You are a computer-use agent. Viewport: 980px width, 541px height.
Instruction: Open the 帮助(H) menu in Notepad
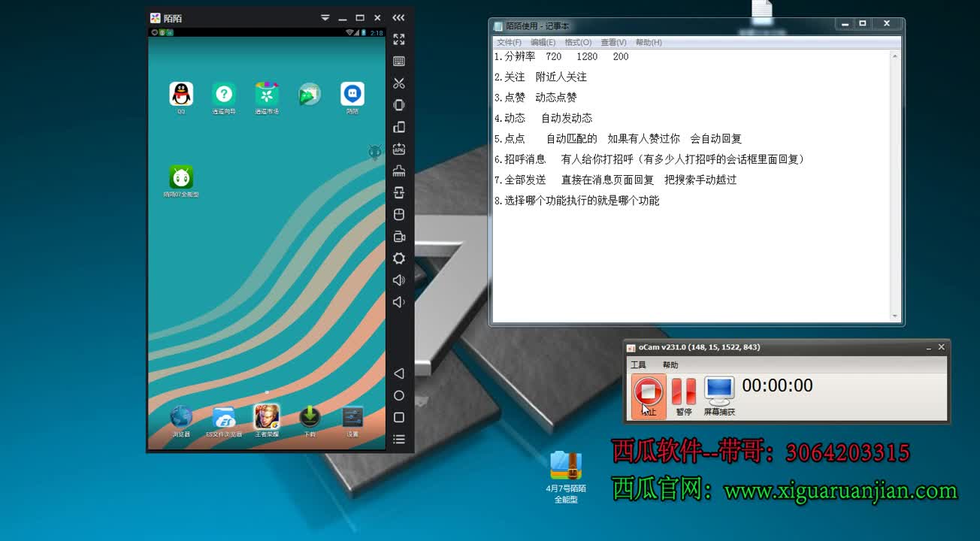649,42
